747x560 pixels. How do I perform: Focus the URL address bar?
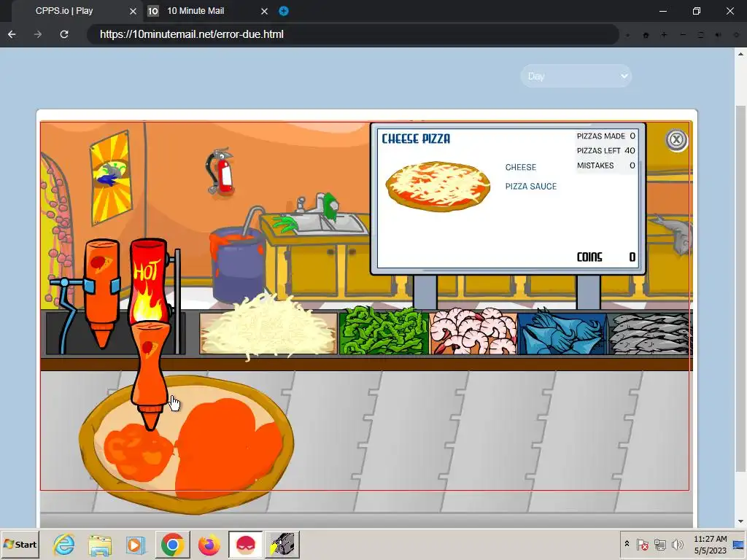click(352, 34)
